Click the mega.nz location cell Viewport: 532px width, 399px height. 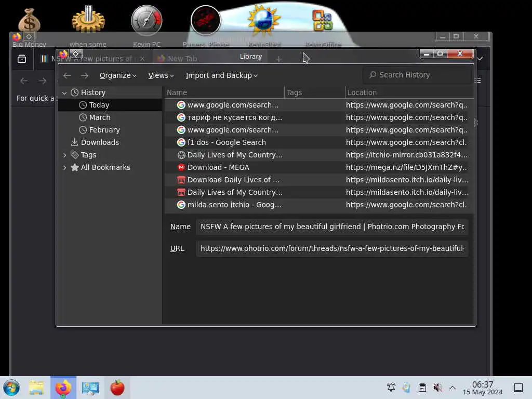(406, 168)
